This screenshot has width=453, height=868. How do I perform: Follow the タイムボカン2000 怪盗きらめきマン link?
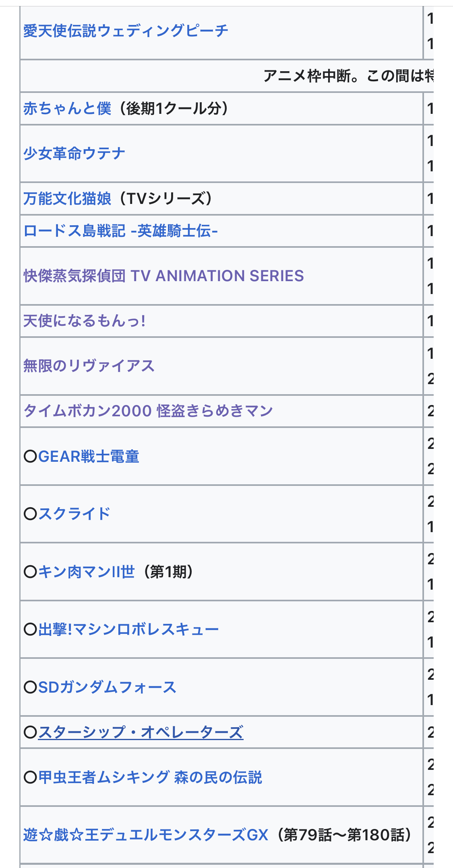click(148, 411)
